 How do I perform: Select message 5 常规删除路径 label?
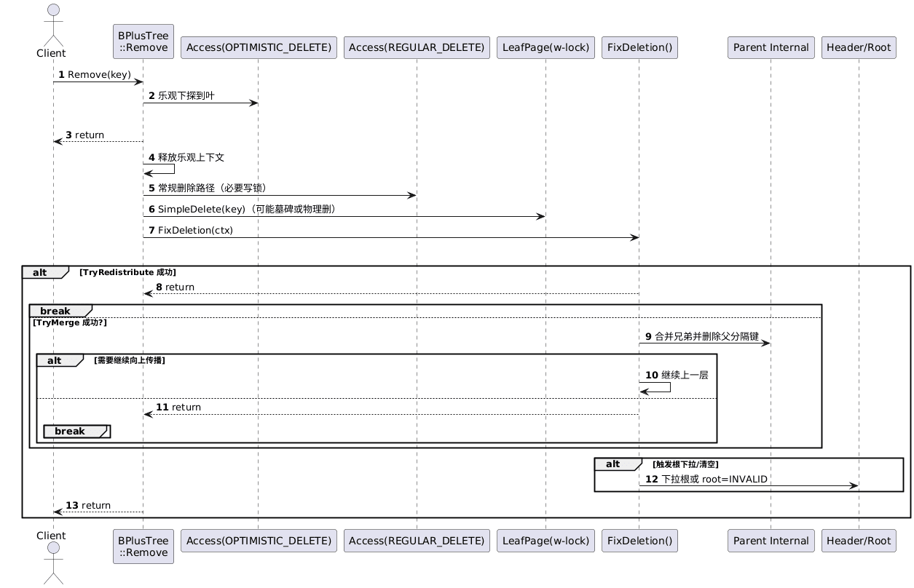tap(211, 188)
